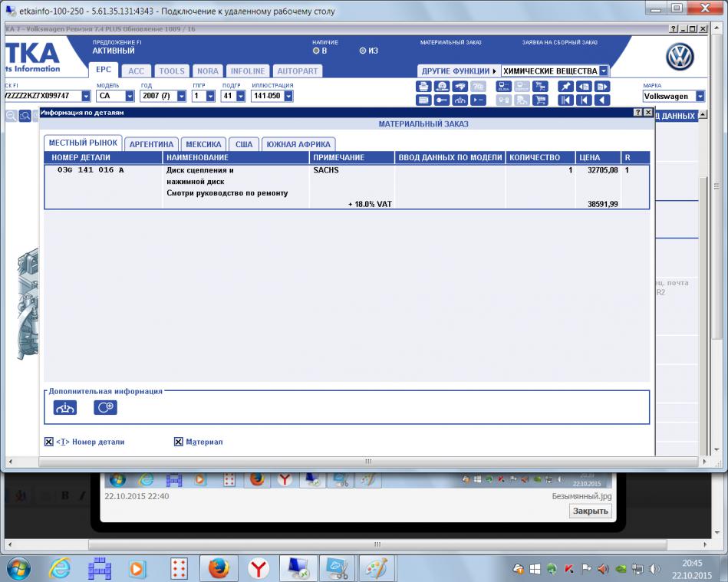Click the Наименование column header
The height and width of the screenshot is (582, 728).
[x=236, y=157]
